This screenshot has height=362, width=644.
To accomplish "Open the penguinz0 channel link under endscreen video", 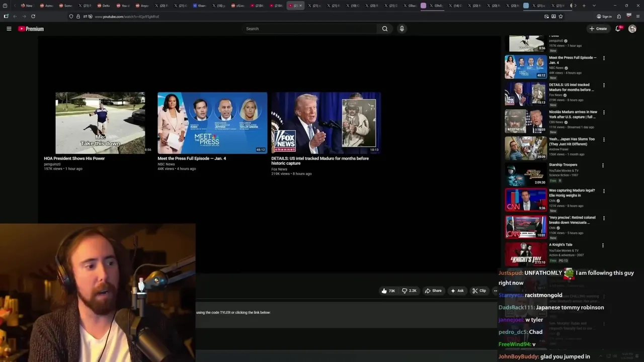I will pos(52,164).
